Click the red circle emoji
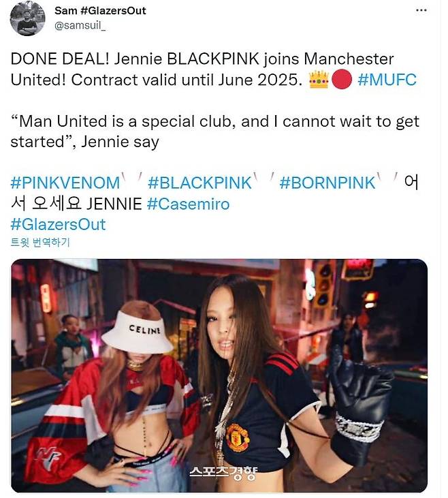 click(342, 80)
